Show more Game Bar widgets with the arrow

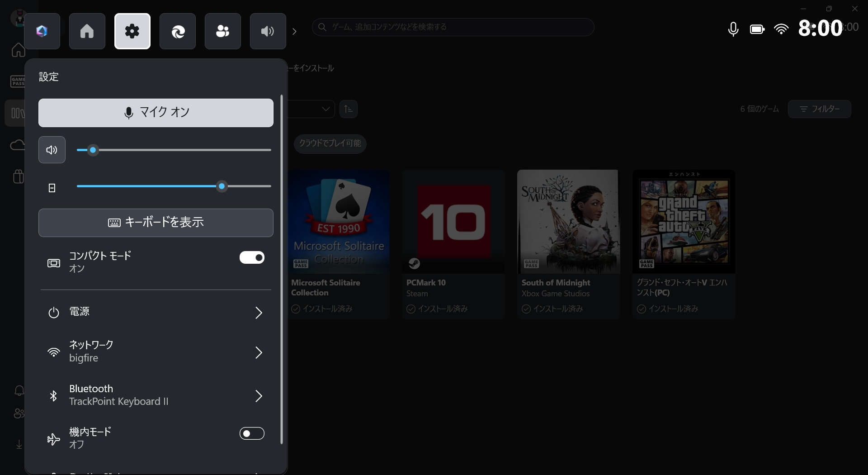[x=295, y=31]
